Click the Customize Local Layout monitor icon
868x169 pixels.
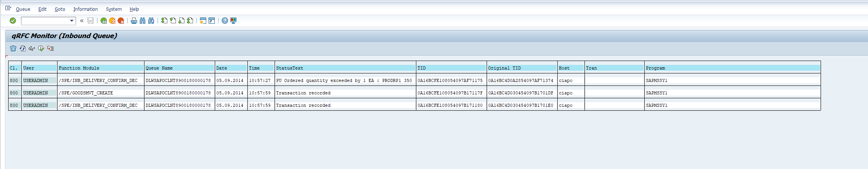pos(233,21)
